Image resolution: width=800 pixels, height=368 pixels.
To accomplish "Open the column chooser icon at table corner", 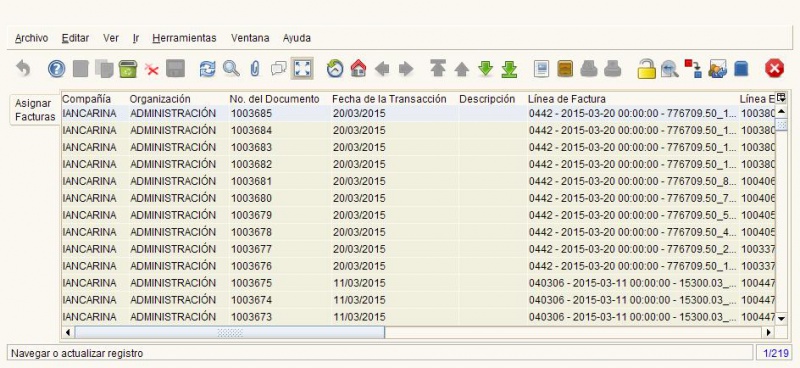I will 781,99.
